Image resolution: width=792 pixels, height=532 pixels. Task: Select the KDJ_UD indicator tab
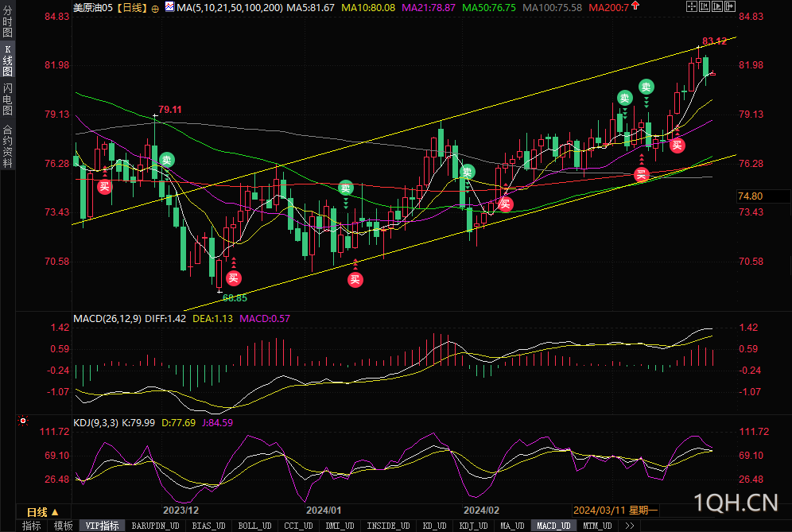(473, 526)
